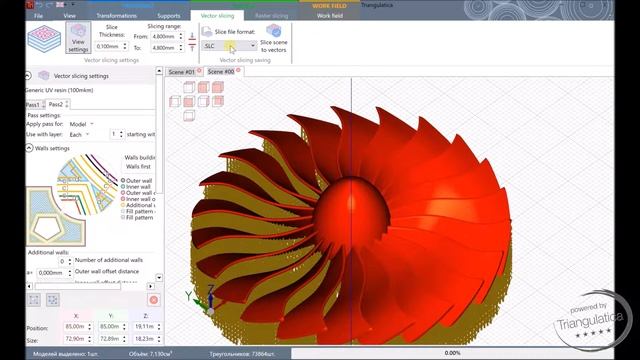The image size is (640, 360).
Task: Select second view cube in middle row
Action: point(189,101)
